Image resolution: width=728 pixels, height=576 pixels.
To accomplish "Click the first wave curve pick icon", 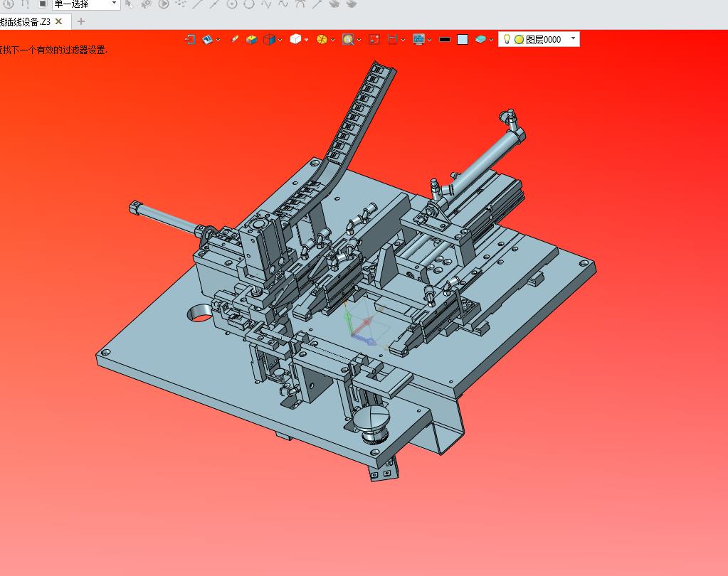I will pyautogui.click(x=266, y=4).
